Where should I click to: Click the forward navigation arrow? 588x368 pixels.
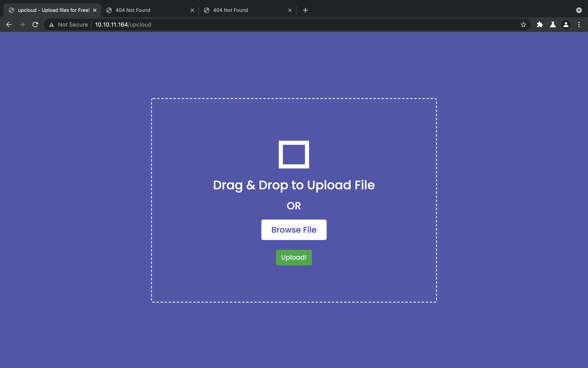click(x=22, y=25)
